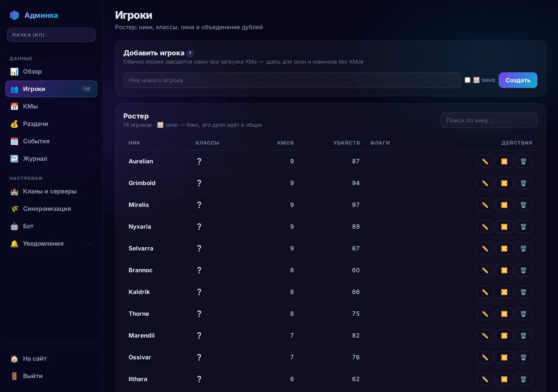
Task: Click the Админка cube logo
Action: (x=14, y=15)
